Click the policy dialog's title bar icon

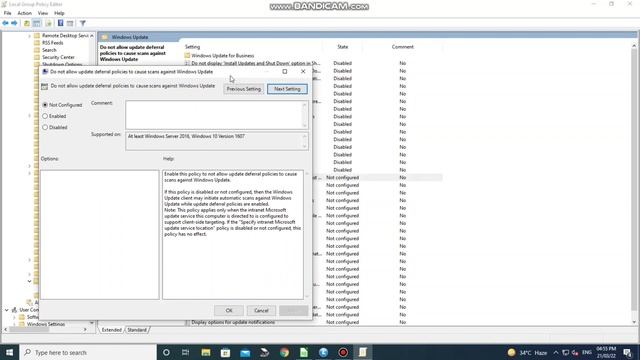point(45,71)
